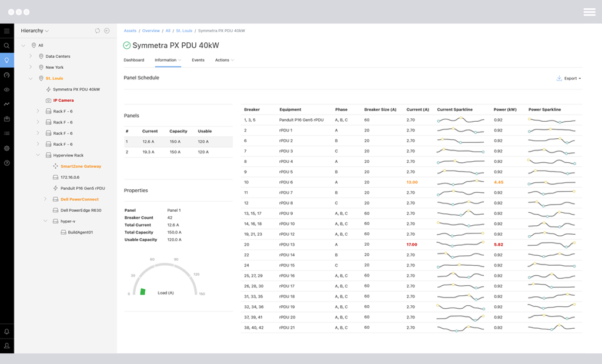The image size is (602, 364).
Task: Click the user profile icon at bottom left
Action: [x=6, y=345]
